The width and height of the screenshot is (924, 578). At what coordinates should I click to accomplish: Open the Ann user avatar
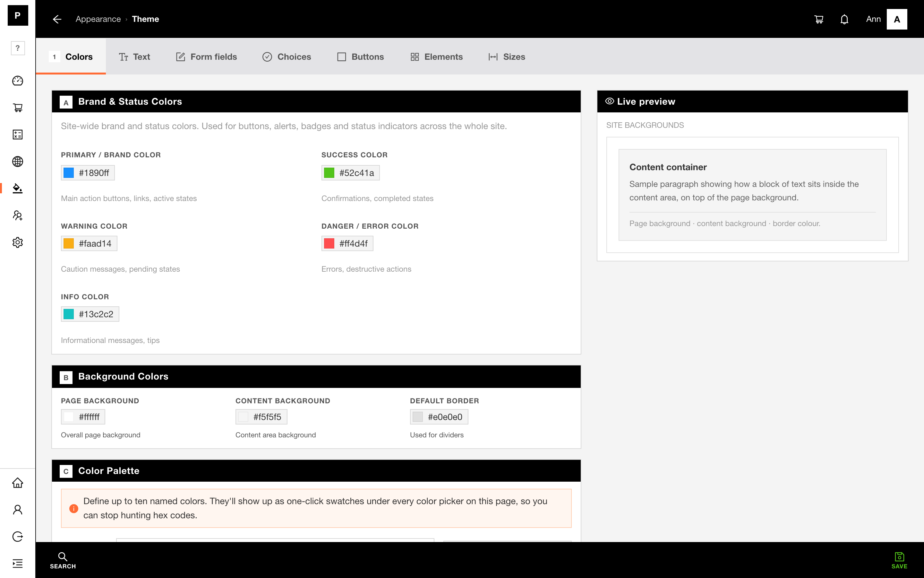(896, 19)
